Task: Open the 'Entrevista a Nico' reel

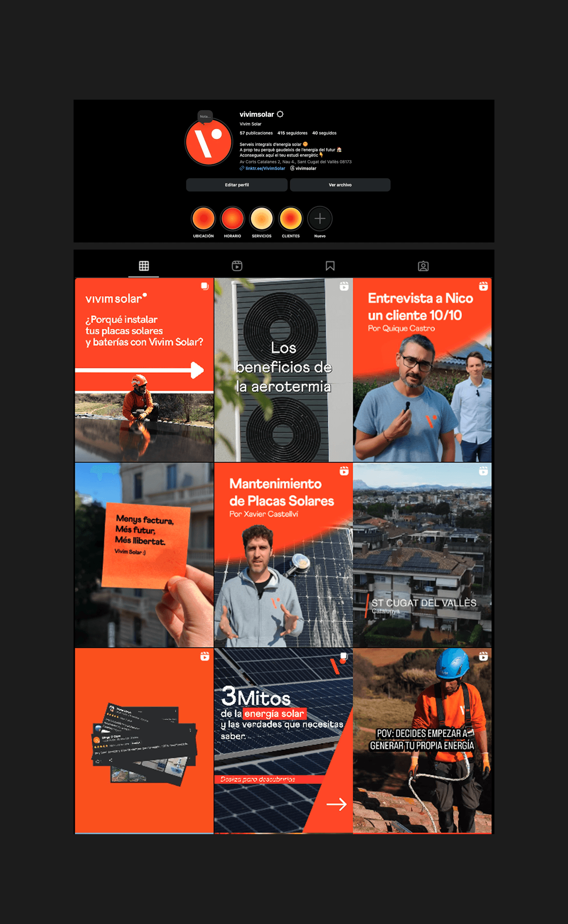Action: point(422,370)
